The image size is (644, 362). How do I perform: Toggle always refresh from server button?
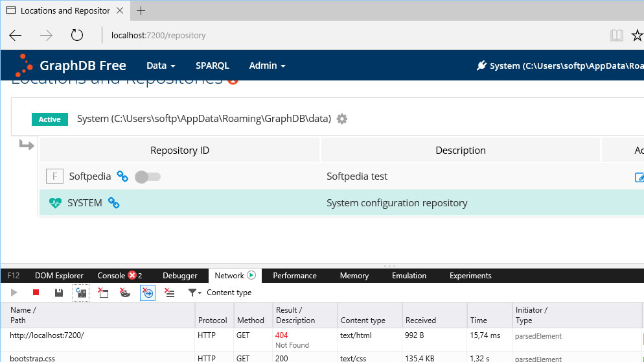(x=81, y=293)
